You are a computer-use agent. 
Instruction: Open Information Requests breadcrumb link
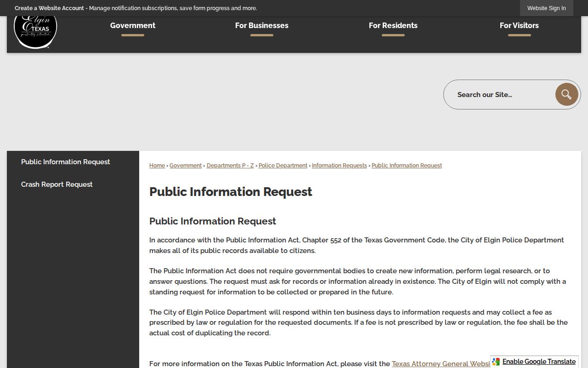[339, 166]
